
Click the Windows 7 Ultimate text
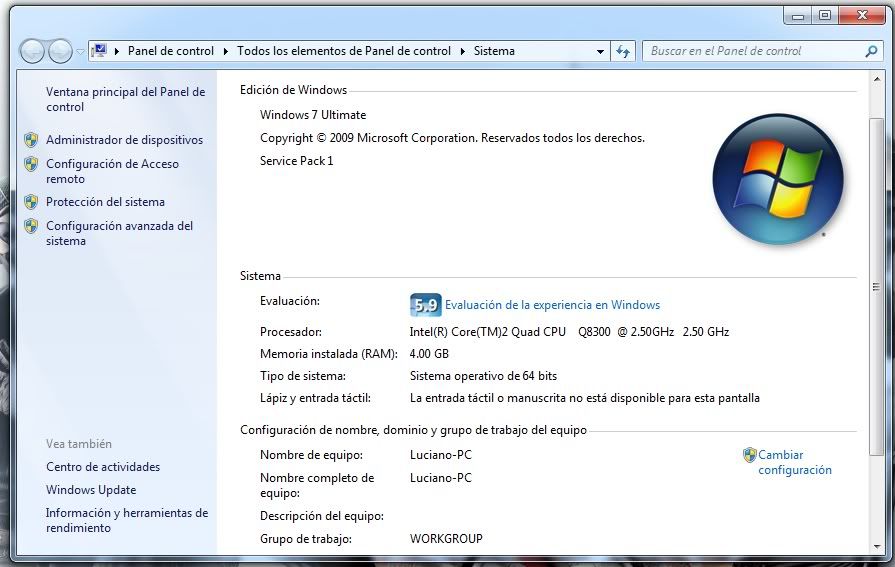tap(313, 115)
